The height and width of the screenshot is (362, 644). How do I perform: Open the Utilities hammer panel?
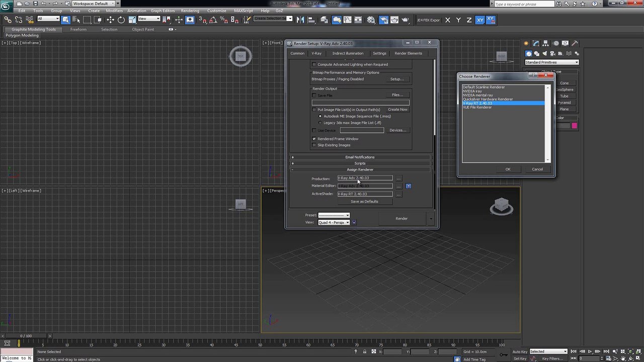click(575, 43)
